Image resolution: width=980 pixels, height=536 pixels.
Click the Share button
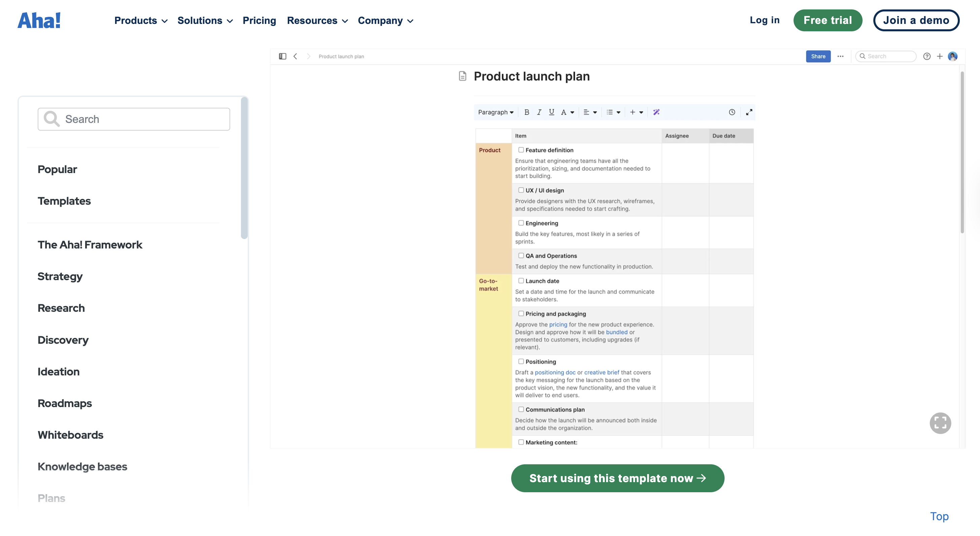pyautogui.click(x=818, y=56)
